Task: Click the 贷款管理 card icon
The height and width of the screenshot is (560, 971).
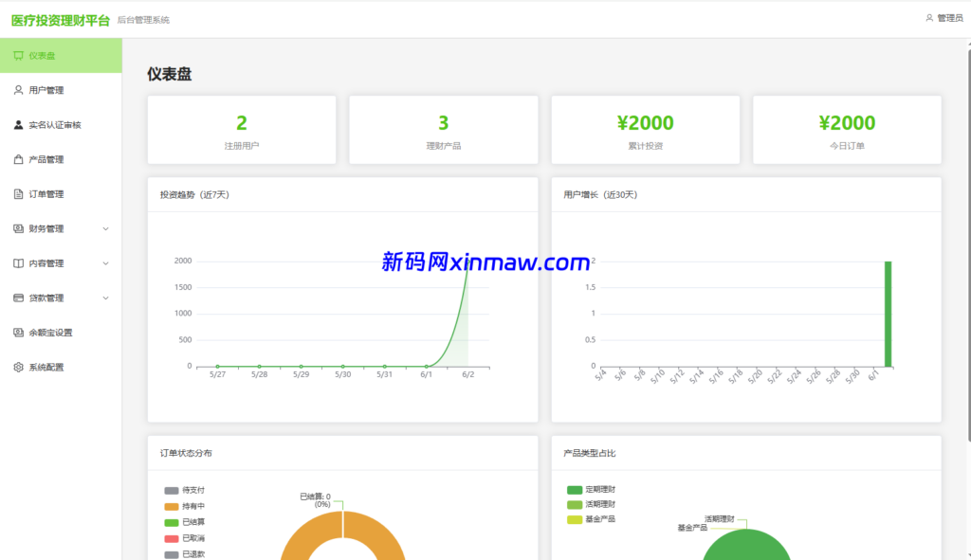Action: [19, 298]
